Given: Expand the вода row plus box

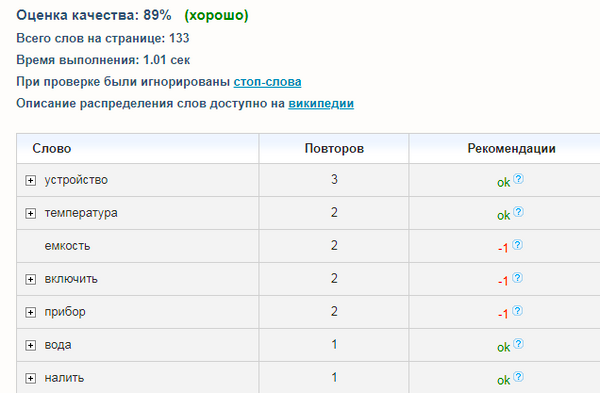Looking at the screenshot, I should [31, 345].
